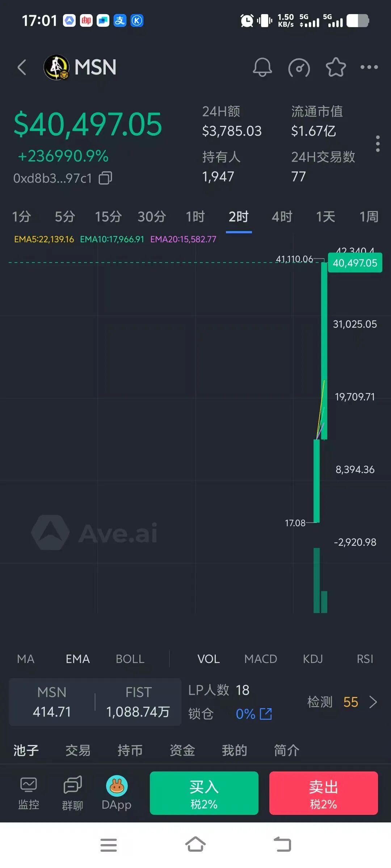391x868 pixels.
Task: Copy the contract address 0xd8b3...97c1
Action: pos(105,178)
